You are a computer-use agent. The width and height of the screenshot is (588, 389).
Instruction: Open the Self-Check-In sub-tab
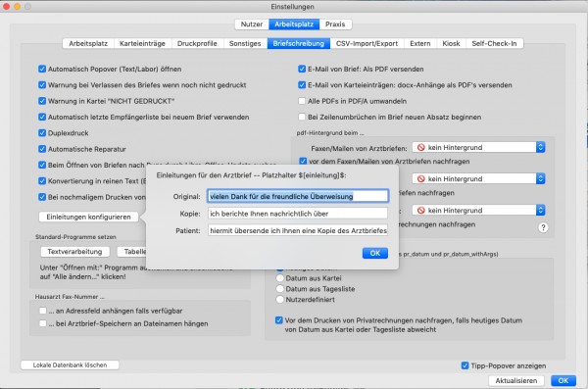pyautogui.click(x=494, y=43)
